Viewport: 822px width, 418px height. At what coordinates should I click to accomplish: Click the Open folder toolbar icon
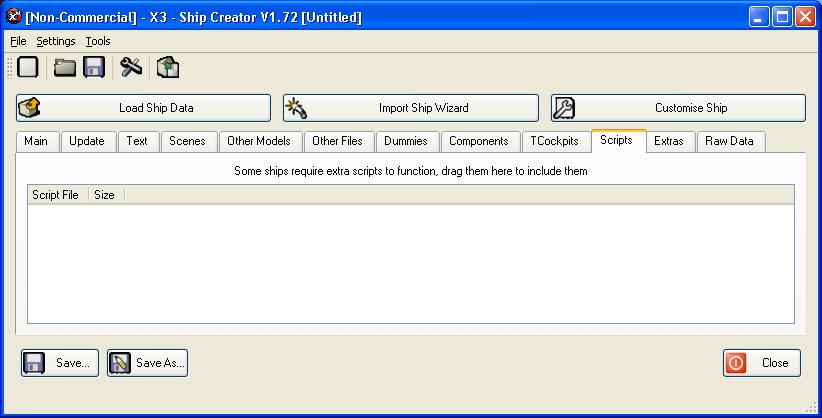(x=65, y=68)
